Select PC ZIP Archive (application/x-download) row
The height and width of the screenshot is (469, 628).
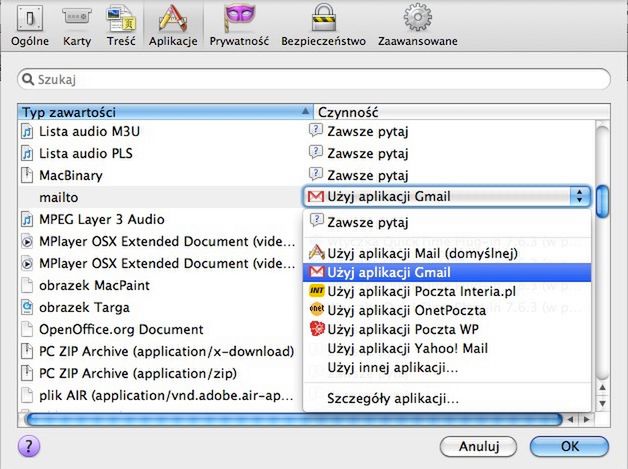pos(160,352)
